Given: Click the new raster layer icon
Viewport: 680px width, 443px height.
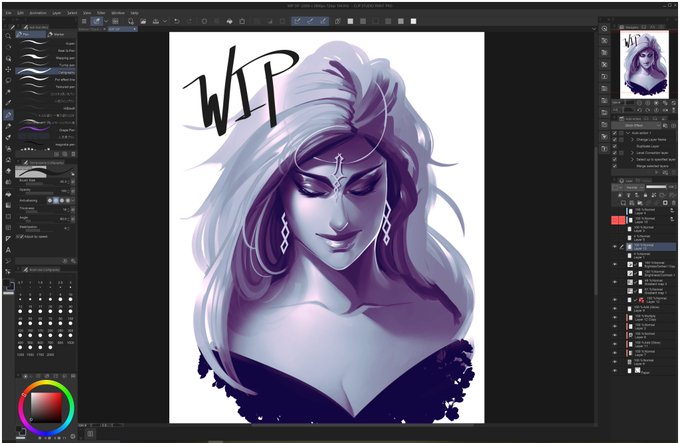Looking at the screenshot, I should coord(623,202).
